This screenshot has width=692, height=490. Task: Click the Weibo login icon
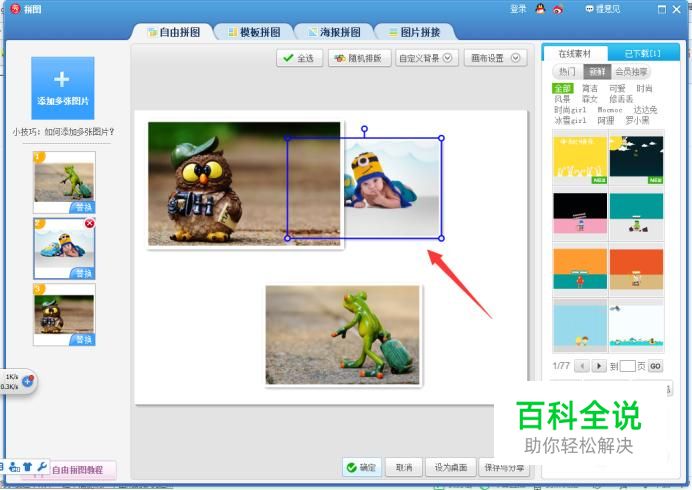pyautogui.click(x=558, y=9)
